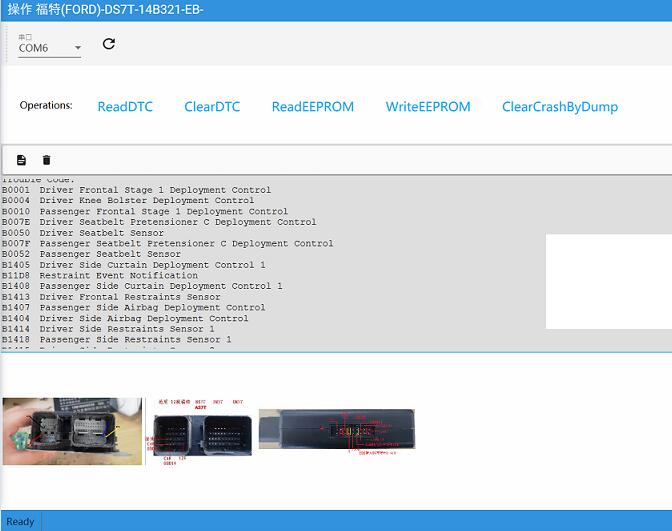Open the airbag module connector photo thumbnail

[72, 431]
